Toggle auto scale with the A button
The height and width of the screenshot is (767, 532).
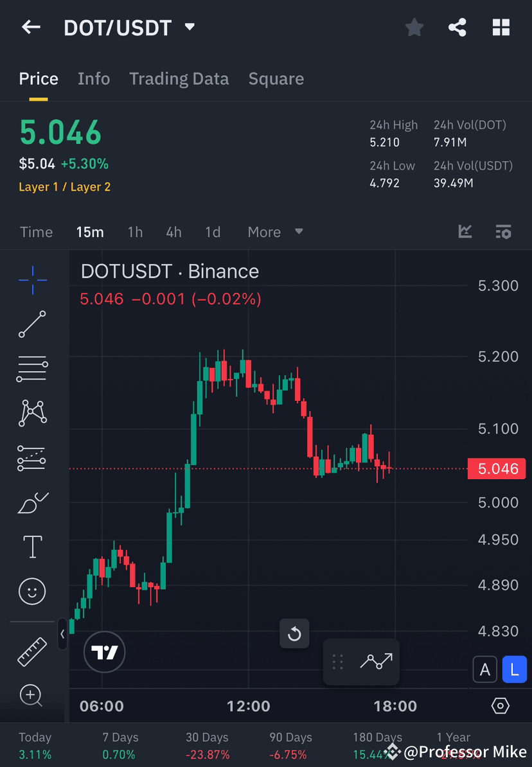coord(485,669)
